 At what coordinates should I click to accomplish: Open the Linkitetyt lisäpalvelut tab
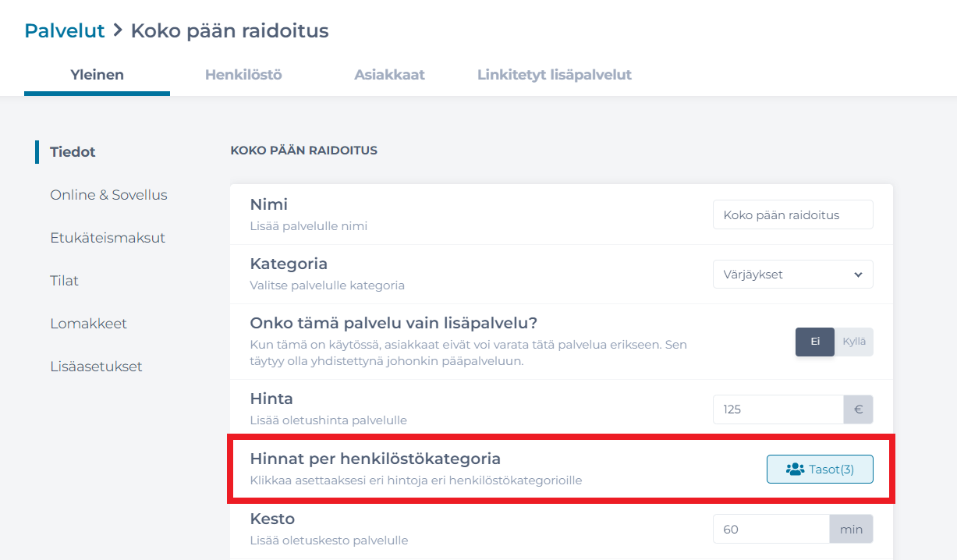555,75
